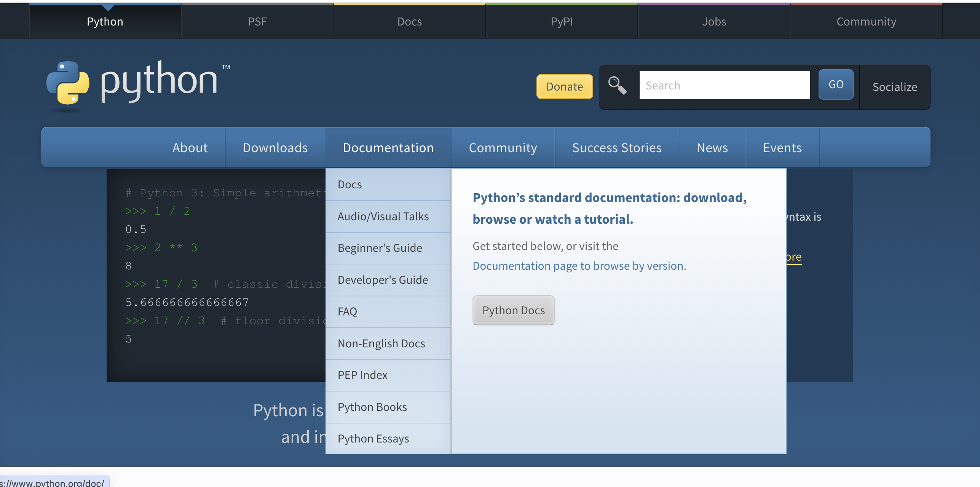Open the Events navigation item
The height and width of the screenshot is (487, 980).
click(x=782, y=148)
